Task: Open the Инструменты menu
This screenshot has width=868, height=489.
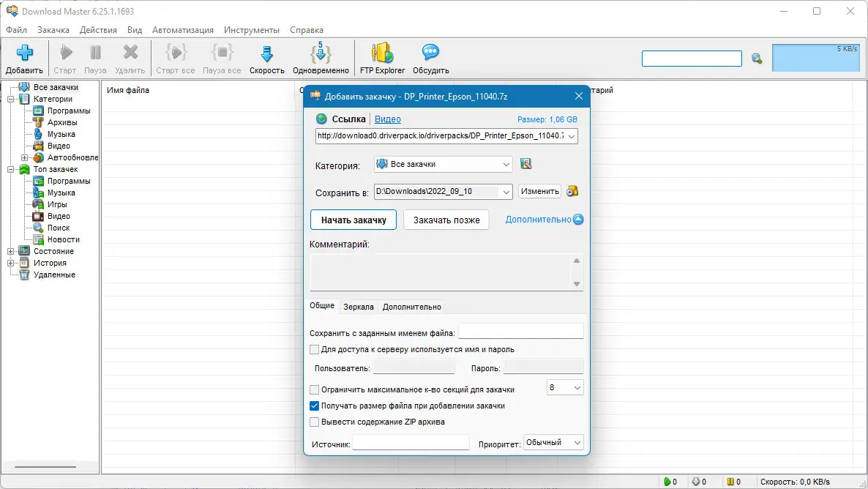Action: pyautogui.click(x=252, y=30)
